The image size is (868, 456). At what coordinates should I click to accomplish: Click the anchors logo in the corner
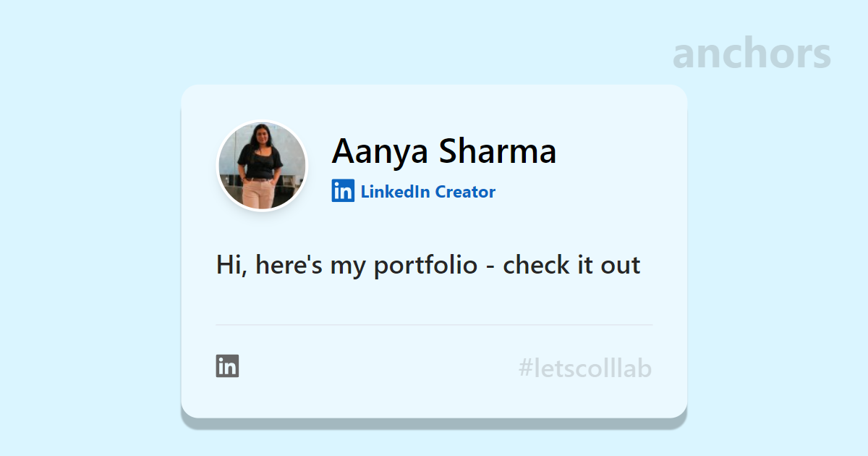click(x=752, y=54)
